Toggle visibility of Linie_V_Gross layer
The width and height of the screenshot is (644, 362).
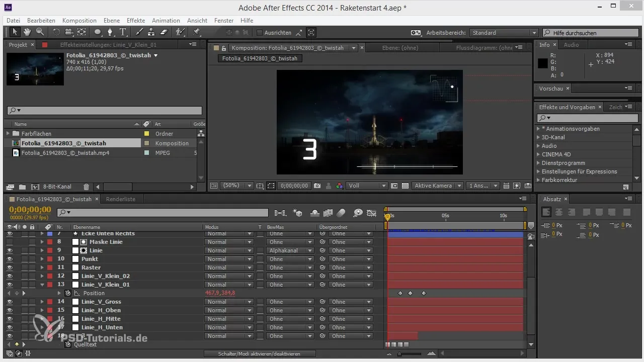coord(10,302)
